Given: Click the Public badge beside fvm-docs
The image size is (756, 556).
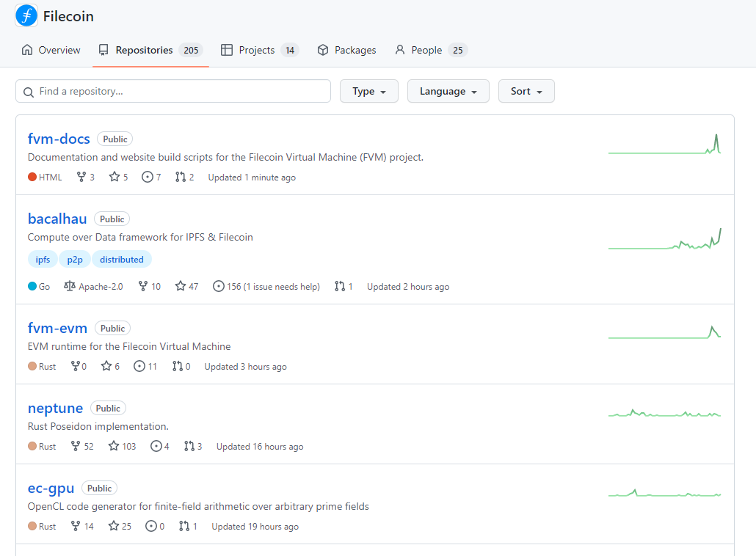Looking at the screenshot, I should pos(115,139).
